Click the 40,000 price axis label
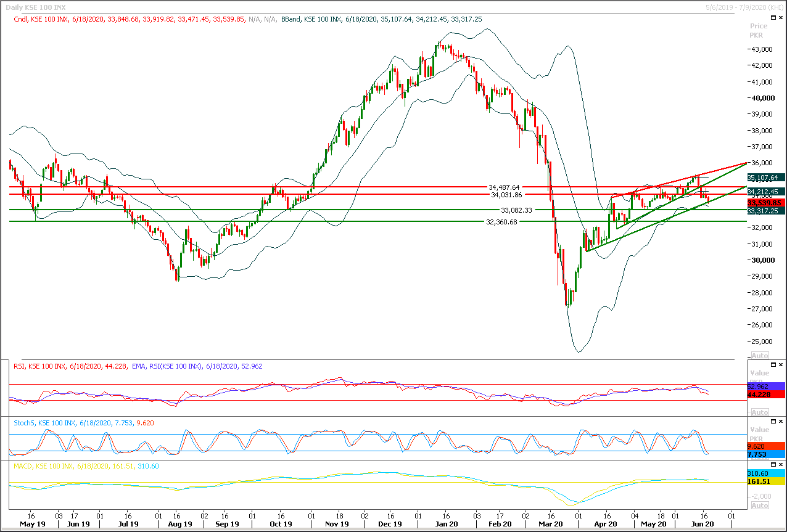787x532 pixels. pyautogui.click(x=764, y=98)
